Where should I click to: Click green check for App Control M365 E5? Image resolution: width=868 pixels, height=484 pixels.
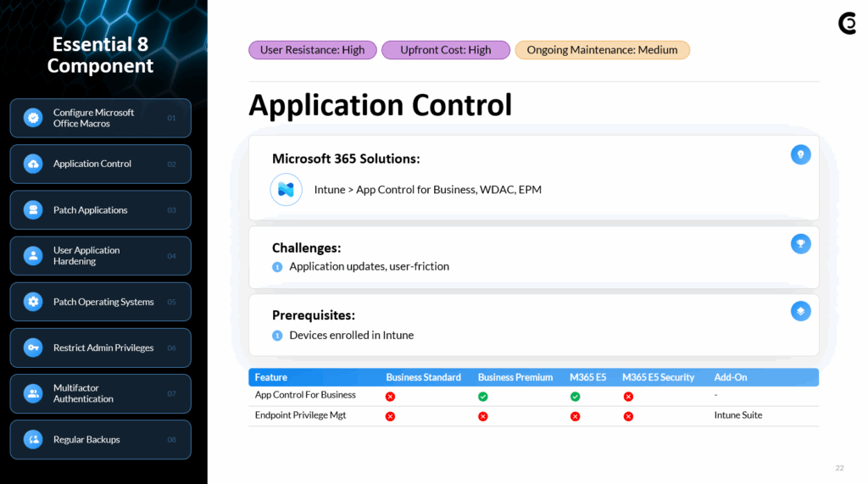pyautogui.click(x=576, y=397)
